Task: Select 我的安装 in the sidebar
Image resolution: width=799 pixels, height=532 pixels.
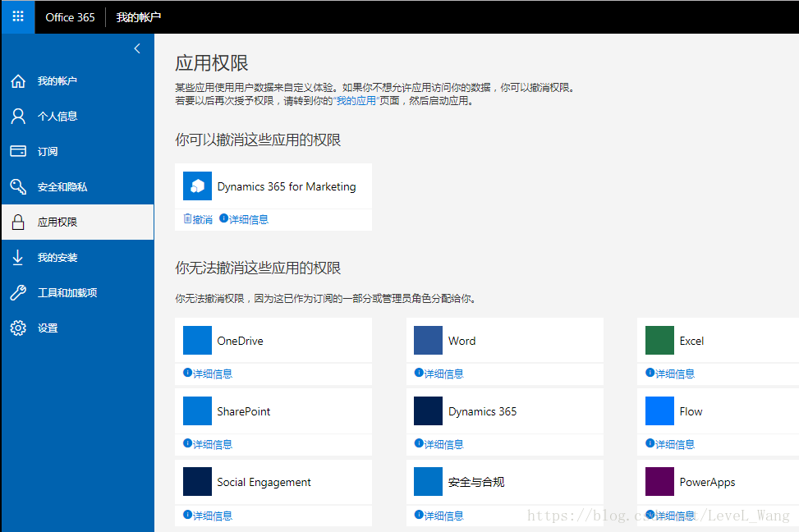Action: [x=57, y=257]
